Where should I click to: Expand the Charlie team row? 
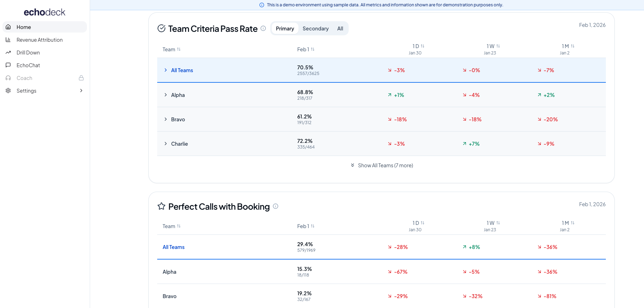click(166, 144)
